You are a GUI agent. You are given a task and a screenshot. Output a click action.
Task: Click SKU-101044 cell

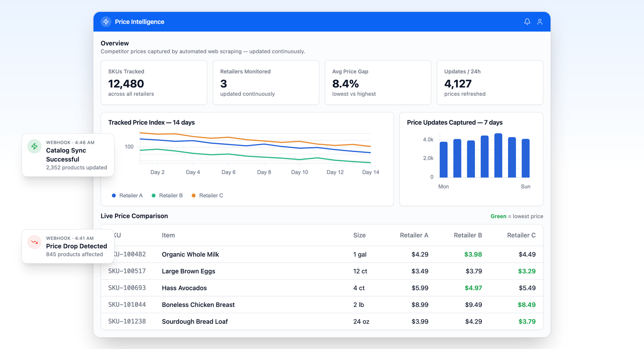point(127,305)
